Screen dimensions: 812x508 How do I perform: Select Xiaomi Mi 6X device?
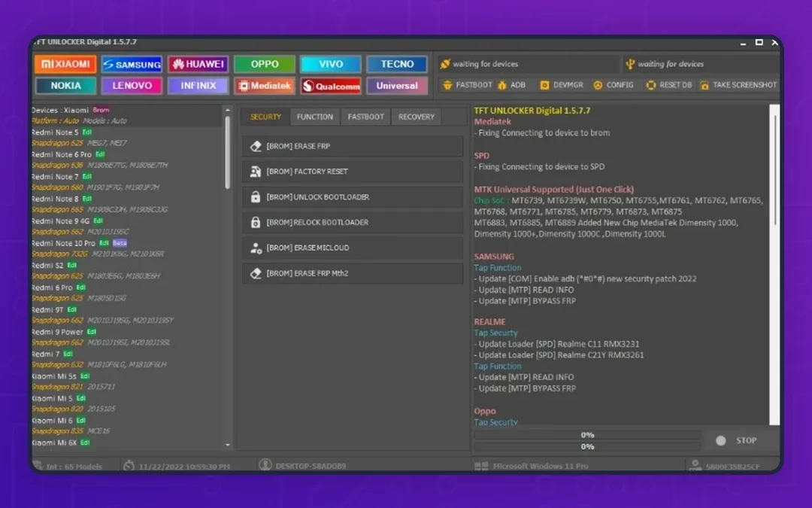coord(127,443)
